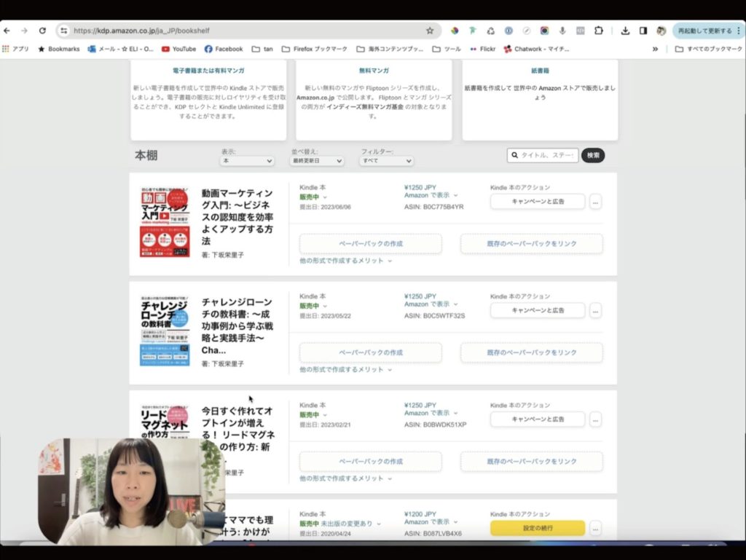Click the 検索 search button

pyautogui.click(x=592, y=155)
